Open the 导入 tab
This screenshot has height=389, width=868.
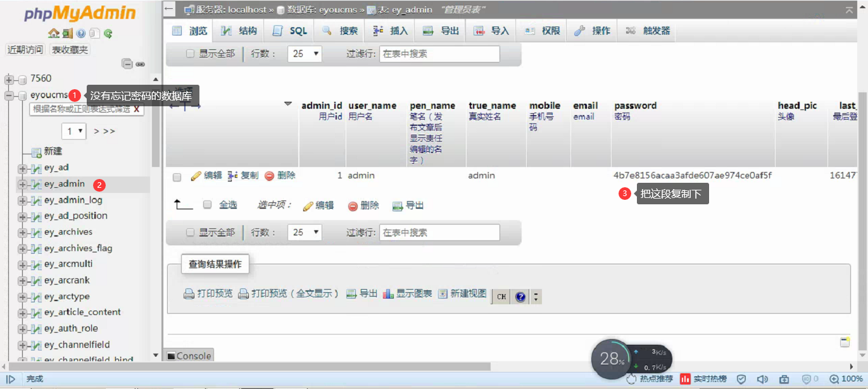pyautogui.click(x=492, y=30)
